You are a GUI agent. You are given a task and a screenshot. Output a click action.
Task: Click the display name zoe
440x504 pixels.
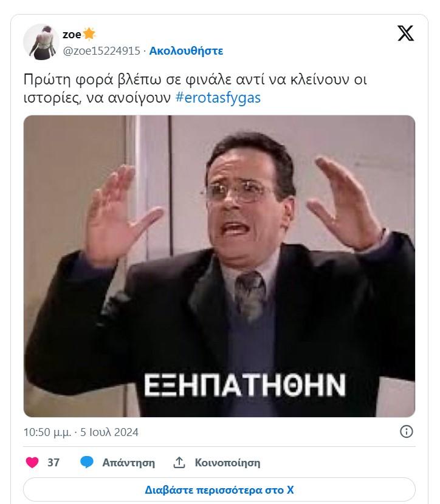click(x=72, y=34)
